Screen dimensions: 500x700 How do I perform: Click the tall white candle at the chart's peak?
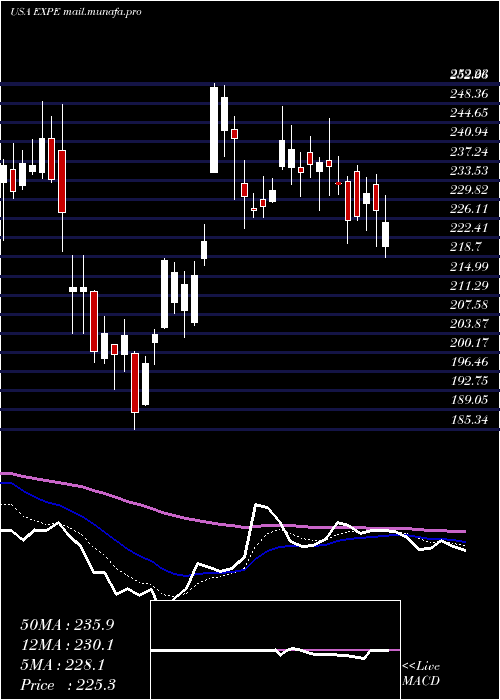tap(214, 130)
